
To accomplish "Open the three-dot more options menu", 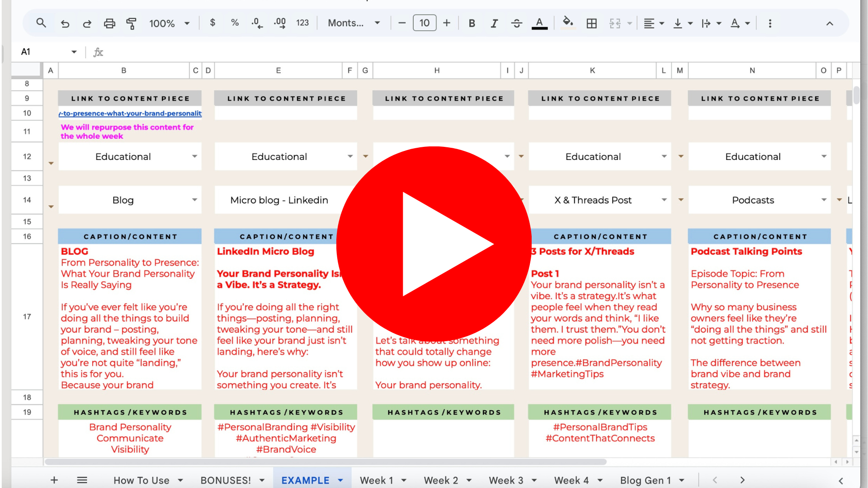I will point(770,23).
